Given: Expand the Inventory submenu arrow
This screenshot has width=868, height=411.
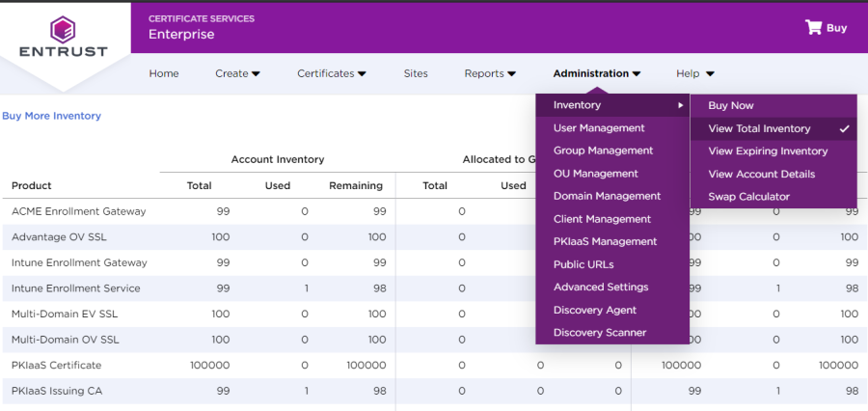Looking at the screenshot, I should tap(680, 105).
